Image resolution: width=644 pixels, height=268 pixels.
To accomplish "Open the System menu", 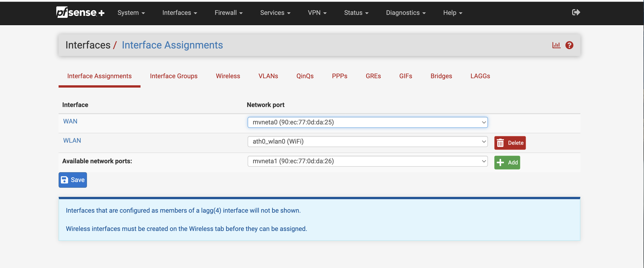I will [x=131, y=13].
